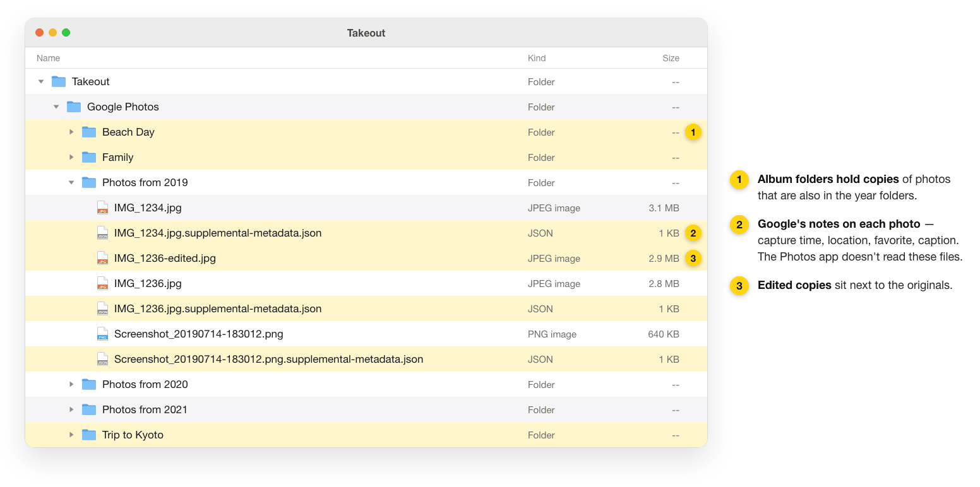Select the Screenshot_20190714-183012.png file name
Viewport: 980px width, 487px height.
pyautogui.click(x=198, y=334)
